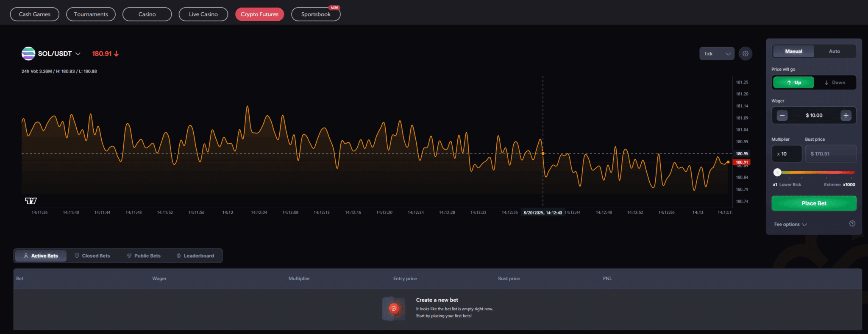Click the create new bet illustration icon
The image size is (868, 334).
[394, 308]
